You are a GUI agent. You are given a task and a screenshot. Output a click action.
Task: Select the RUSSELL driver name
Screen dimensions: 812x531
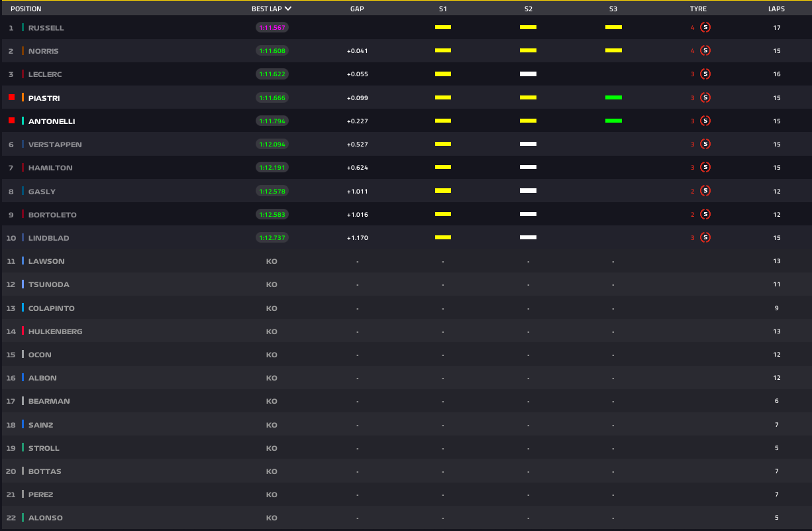46,28
